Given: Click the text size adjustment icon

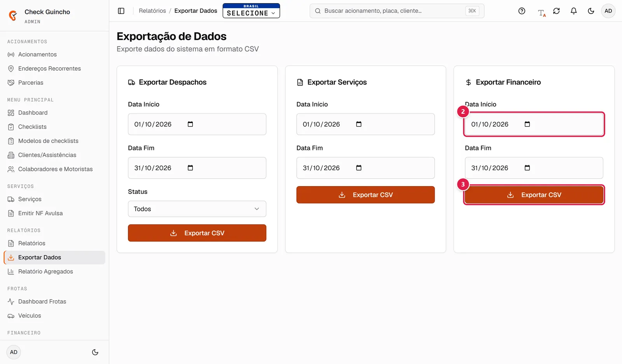Looking at the screenshot, I should click(x=542, y=13).
